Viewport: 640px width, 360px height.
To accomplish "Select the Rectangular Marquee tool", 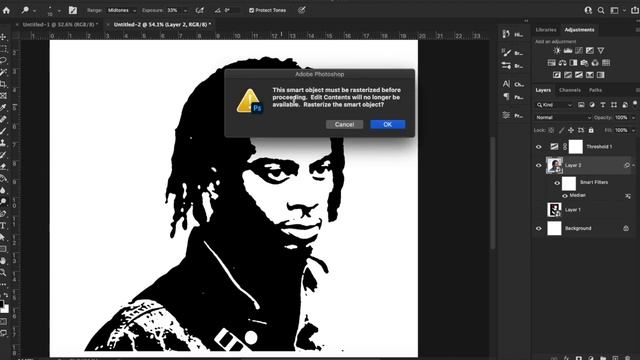I will point(3,49).
